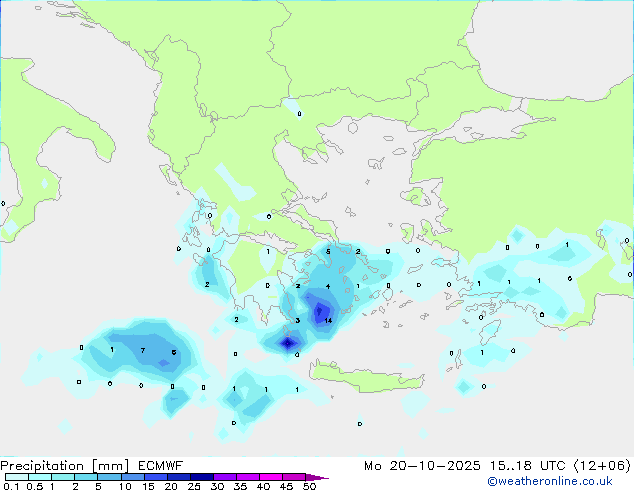Select the 2–5 mm legend color box
Viewport: 634px width, 490px height.
point(86,477)
